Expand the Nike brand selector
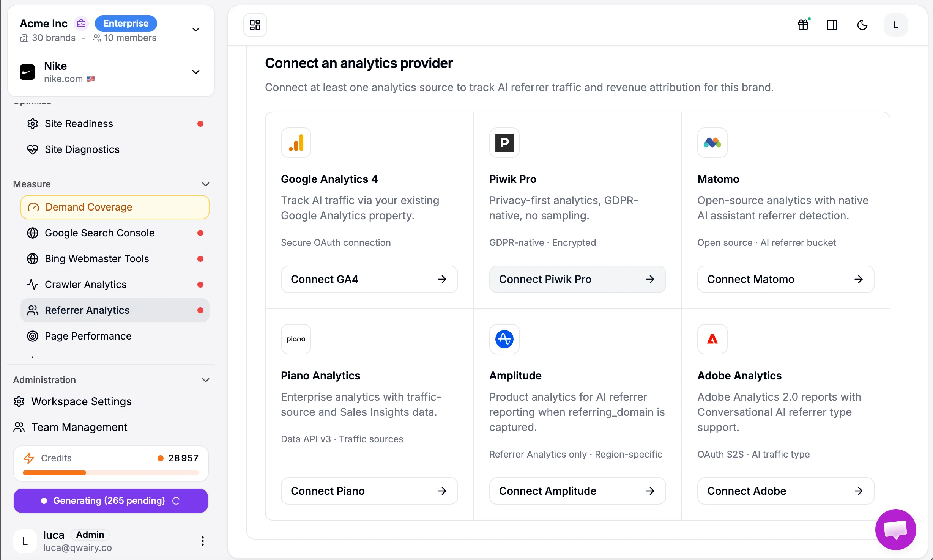The height and width of the screenshot is (560, 933). [x=196, y=72]
